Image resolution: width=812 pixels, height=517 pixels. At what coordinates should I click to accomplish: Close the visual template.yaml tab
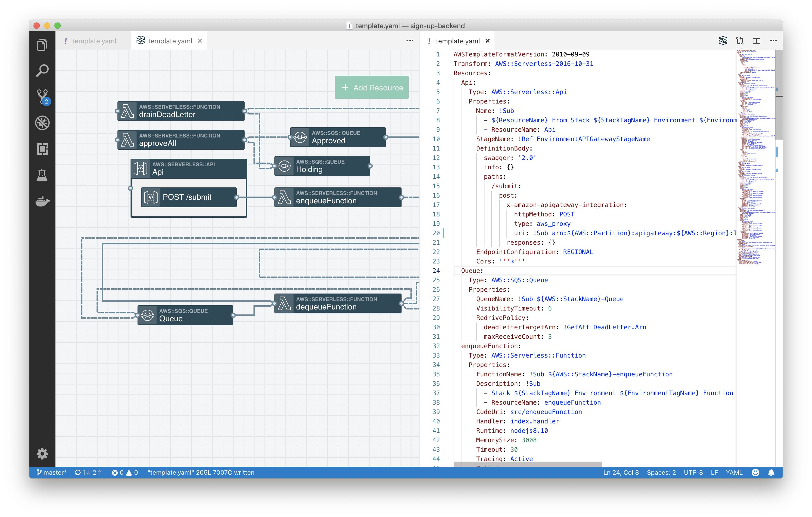(x=200, y=41)
